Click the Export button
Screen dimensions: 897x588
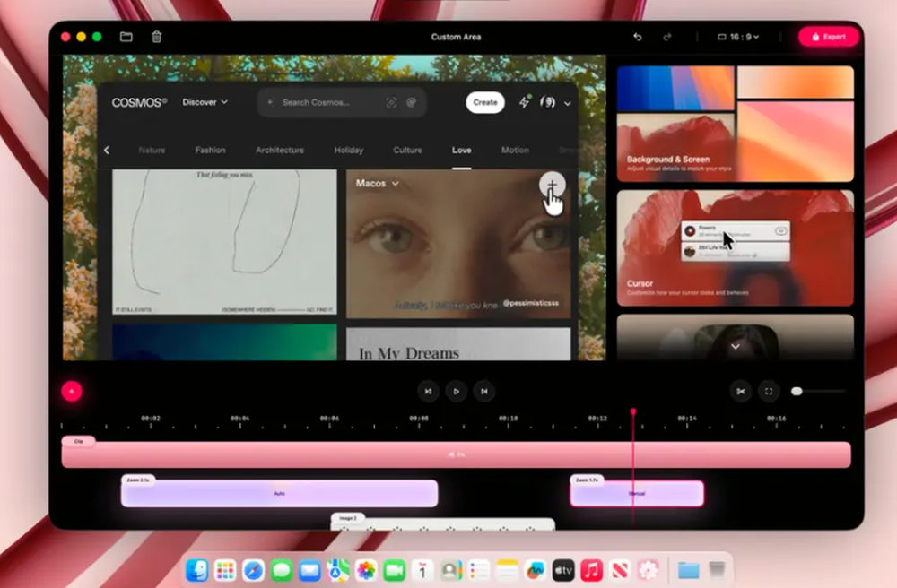pyautogui.click(x=829, y=37)
